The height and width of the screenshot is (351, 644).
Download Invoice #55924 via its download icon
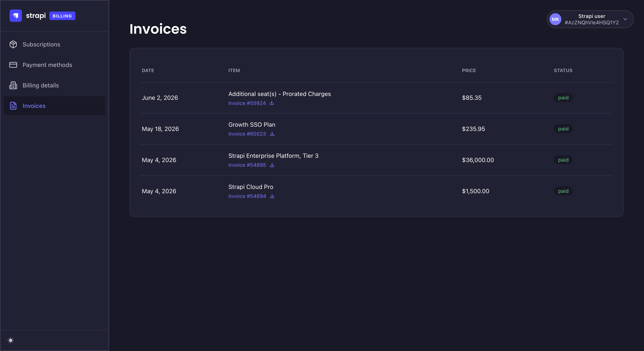(272, 103)
